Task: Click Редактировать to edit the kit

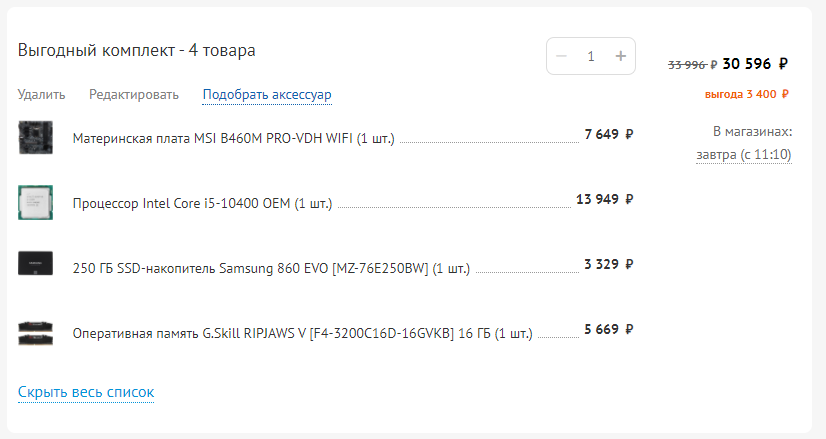Action: 134,95
